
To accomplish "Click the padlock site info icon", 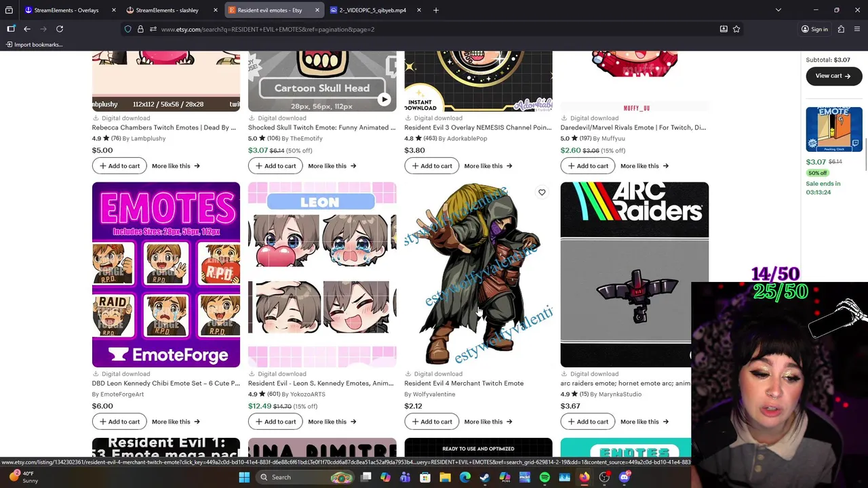I will (x=140, y=29).
